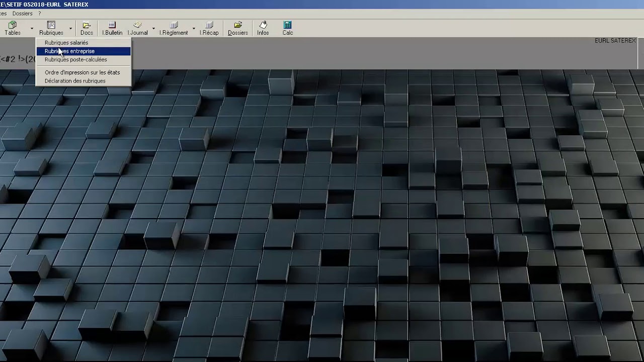Expand the Rubriques dropdown arrow
The height and width of the screenshot is (362, 644).
pos(70,29)
